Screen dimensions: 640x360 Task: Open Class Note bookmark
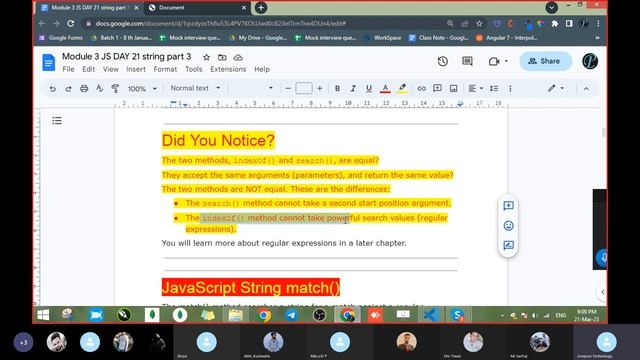pos(438,38)
